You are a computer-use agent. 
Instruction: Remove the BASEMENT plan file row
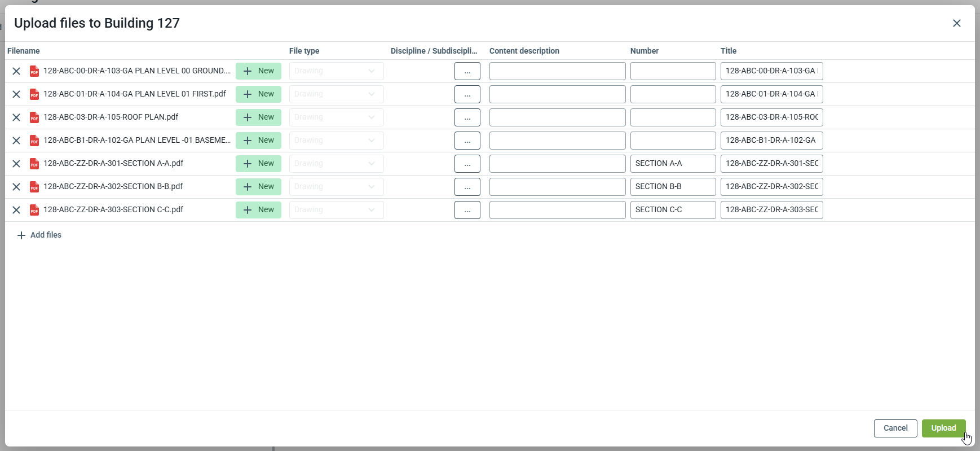point(16,141)
